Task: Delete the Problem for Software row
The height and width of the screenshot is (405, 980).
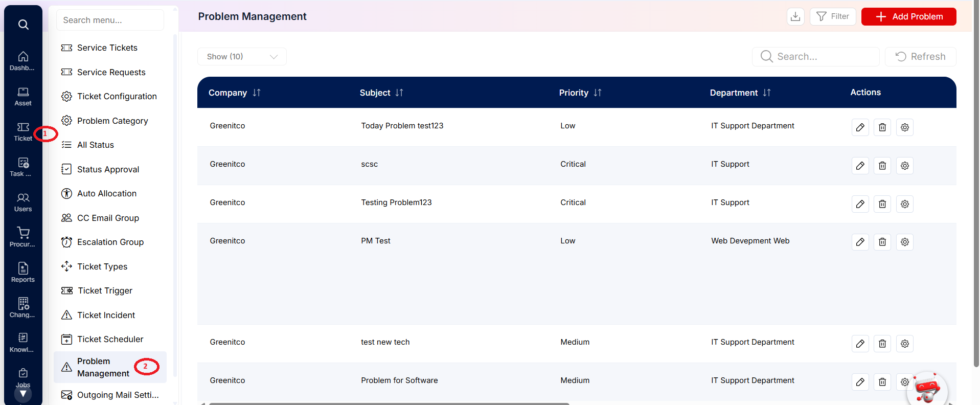Action: click(882, 382)
